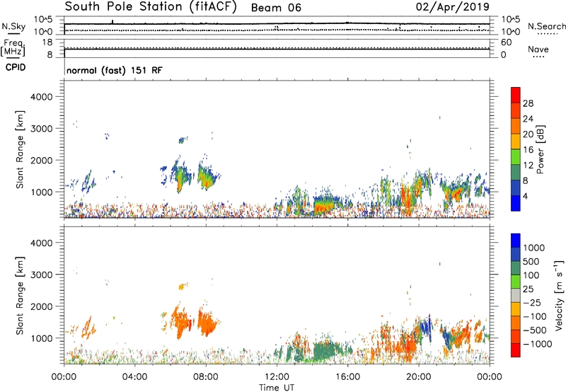Screen dimensions: 566x392
Task: Click the left '10^5' noise axis label
Action: coord(43,20)
